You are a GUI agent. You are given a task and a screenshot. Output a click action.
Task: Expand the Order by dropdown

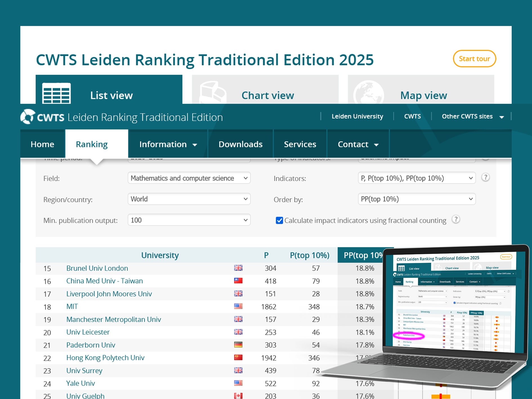(x=417, y=199)
